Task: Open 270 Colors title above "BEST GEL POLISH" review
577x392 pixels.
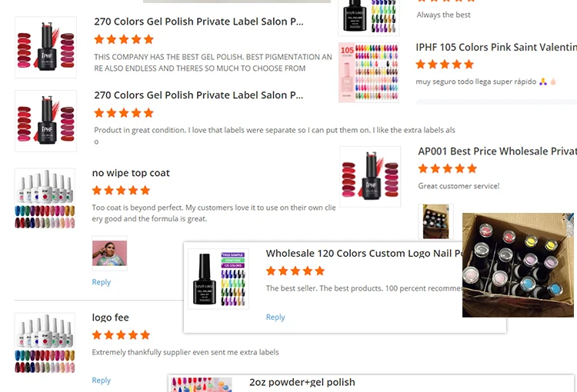Action: pos(198,22)
